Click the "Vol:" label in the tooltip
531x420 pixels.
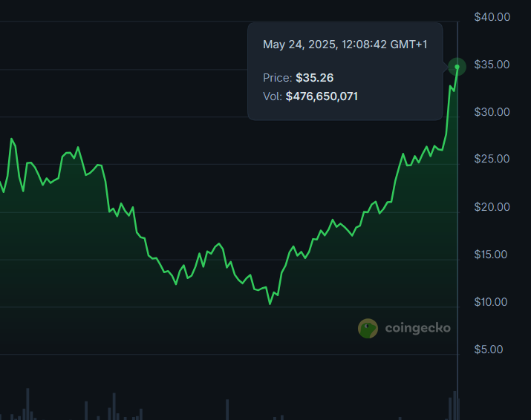coord(273,96)
